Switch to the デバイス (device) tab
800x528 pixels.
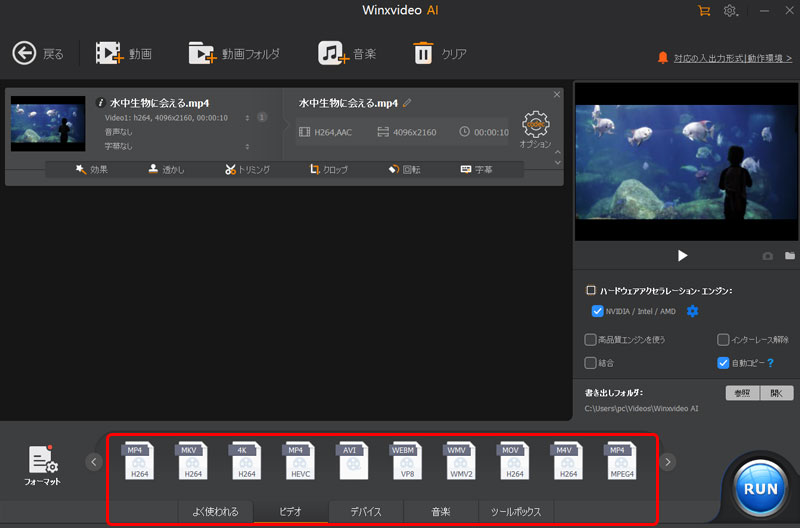coord(365,511)
